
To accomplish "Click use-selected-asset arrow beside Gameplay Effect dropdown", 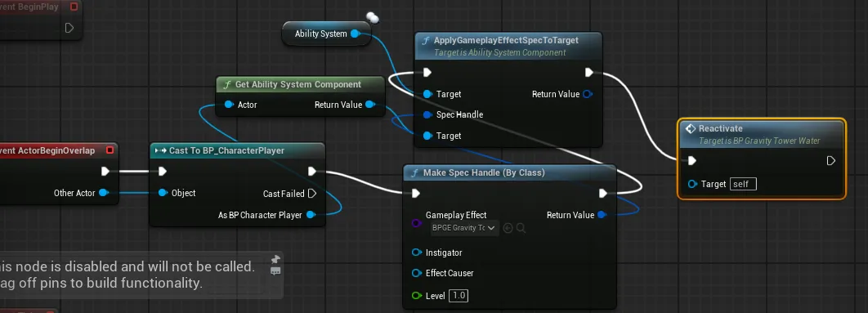I will click(x=508, y=228).
